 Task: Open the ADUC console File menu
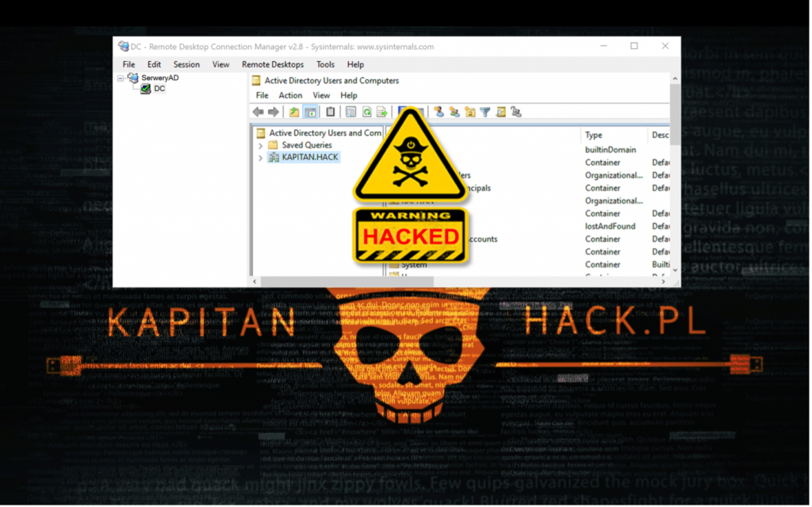coord(262,96)
